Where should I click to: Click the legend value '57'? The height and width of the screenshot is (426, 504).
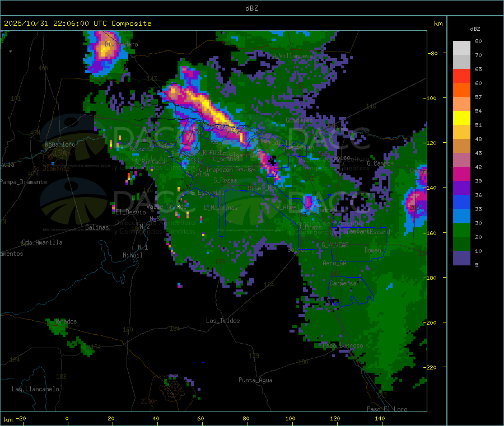pyautogui.click(x=478, y=97)
